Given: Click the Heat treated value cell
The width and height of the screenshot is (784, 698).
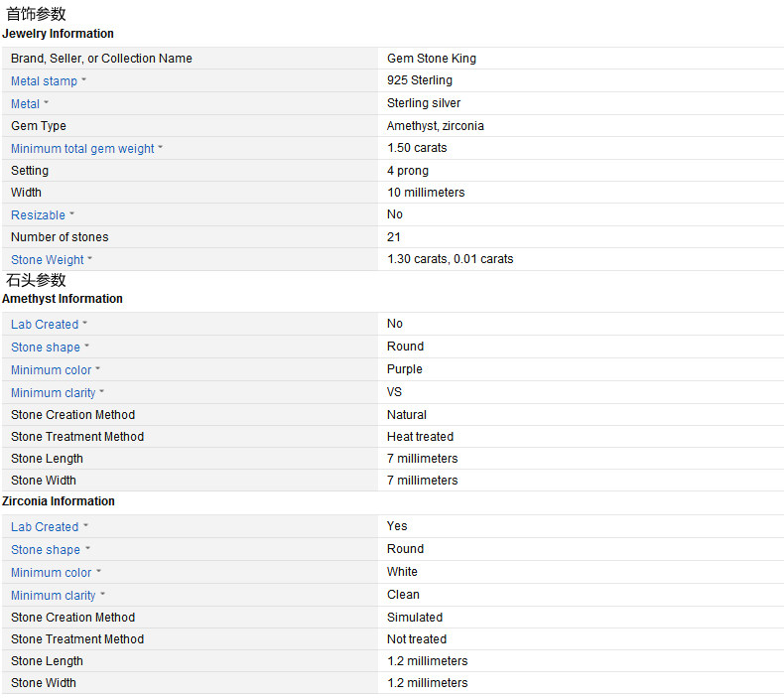Looking at the screenshot, I should pos(420,437).
